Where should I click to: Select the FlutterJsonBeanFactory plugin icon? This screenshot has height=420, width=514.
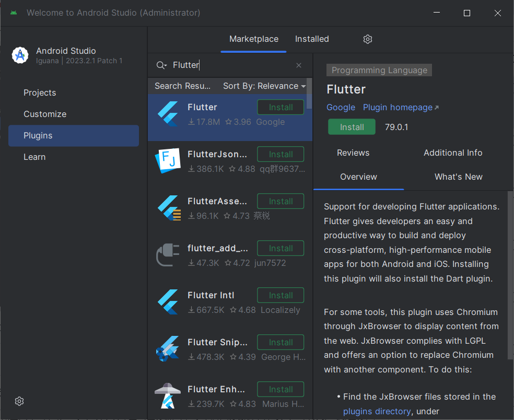tap(168, 161)
